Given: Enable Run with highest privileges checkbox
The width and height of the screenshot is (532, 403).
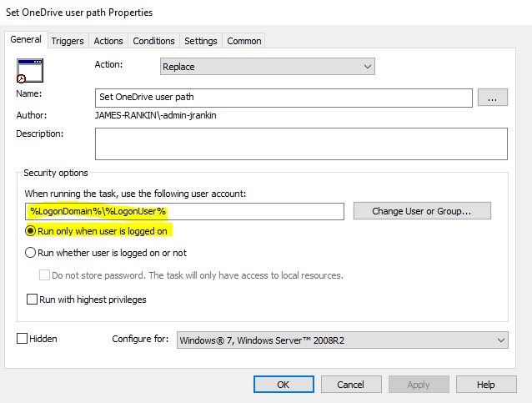Looking at the screenshot, I should click(33, 300).
